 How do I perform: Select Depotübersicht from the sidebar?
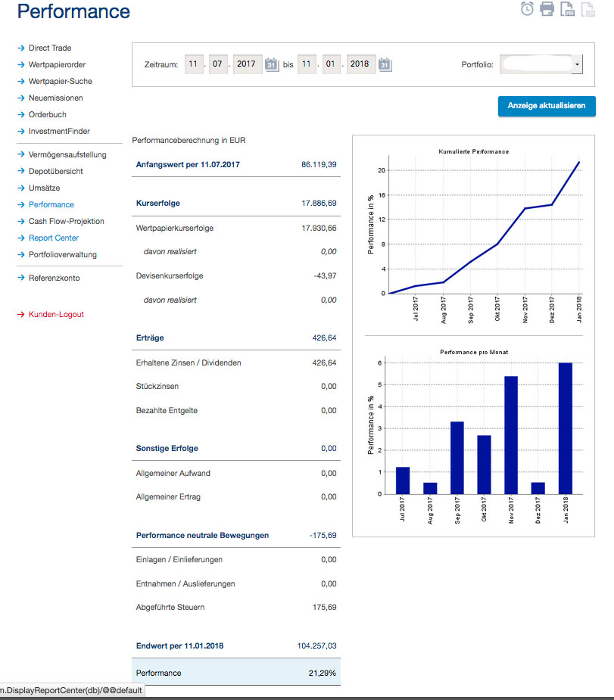click(x=56, y=171)
